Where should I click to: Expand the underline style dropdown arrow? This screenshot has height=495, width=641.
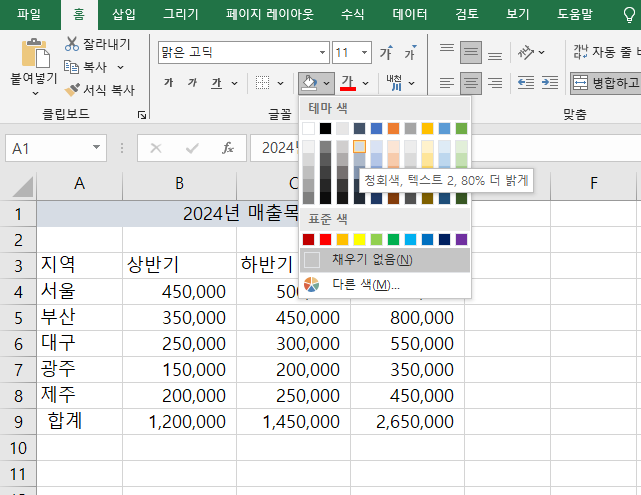coord(234,83)
